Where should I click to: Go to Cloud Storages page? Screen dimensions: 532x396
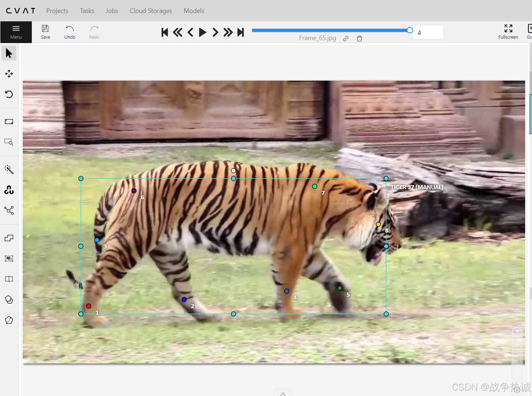click(150, 11)
